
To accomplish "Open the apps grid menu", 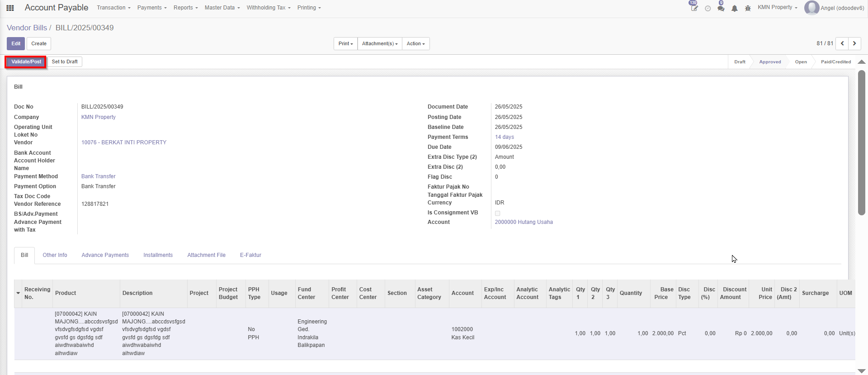I will coord(10,8).
